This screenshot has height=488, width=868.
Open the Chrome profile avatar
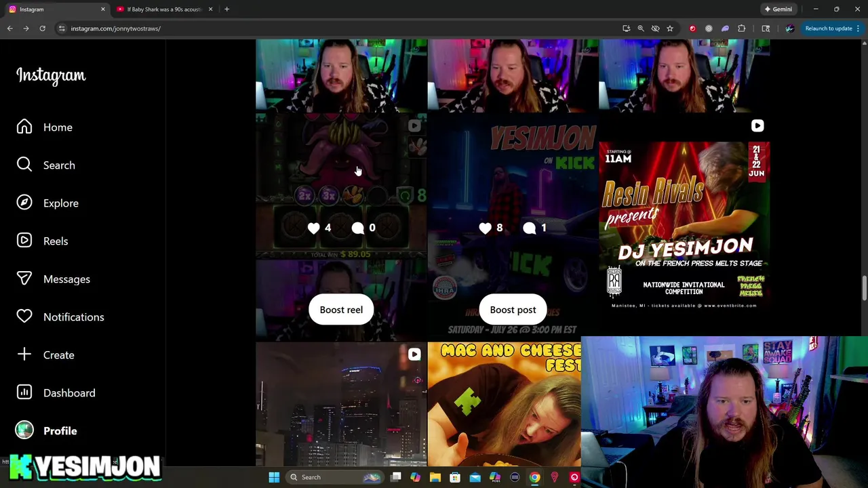pos(789,28)
